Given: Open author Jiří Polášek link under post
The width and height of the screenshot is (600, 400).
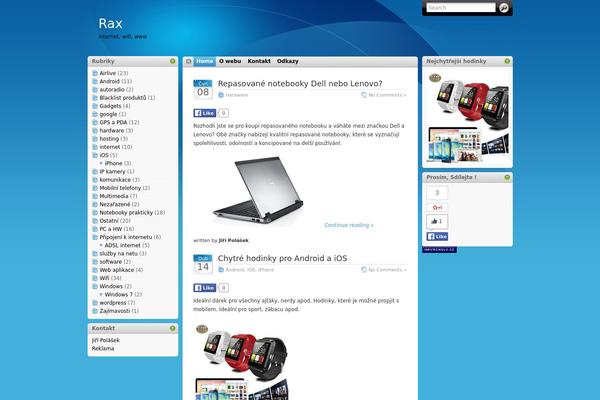Looking at the screenshot, I should [x=233, y=240].
